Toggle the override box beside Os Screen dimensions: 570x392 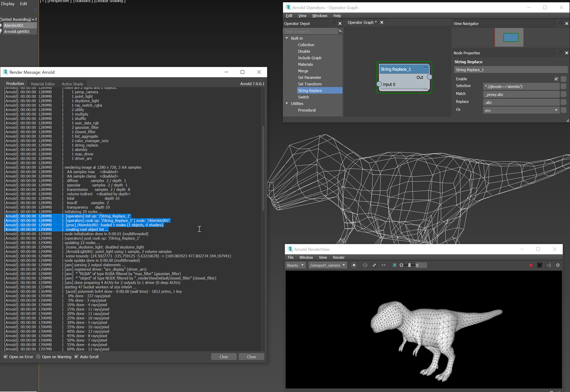click(x=563, y=110)
